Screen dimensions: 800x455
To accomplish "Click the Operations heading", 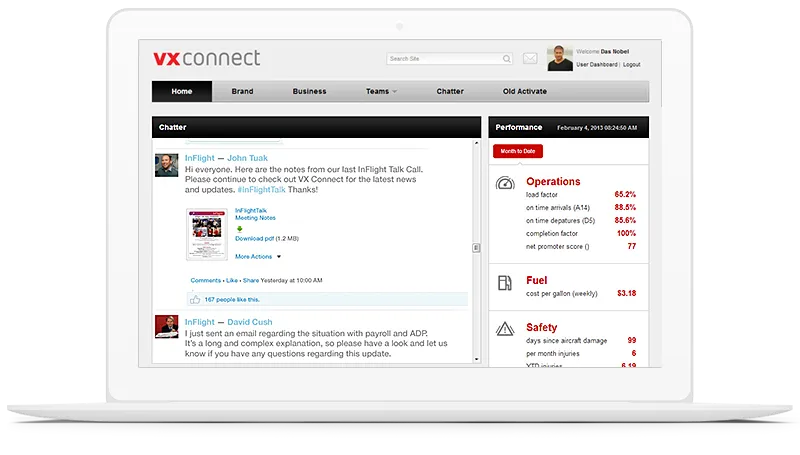I will pyautogui.click(x=553, y=182).
